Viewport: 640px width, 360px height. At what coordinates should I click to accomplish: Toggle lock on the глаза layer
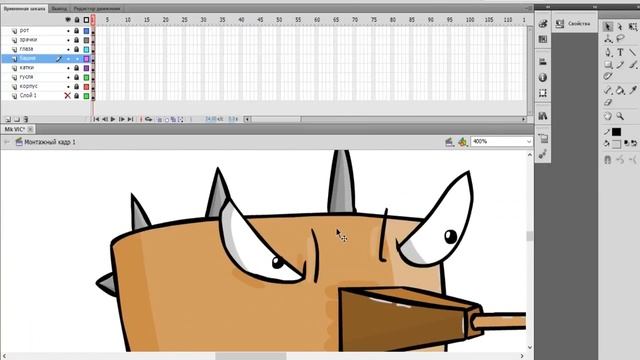[76, 49]
